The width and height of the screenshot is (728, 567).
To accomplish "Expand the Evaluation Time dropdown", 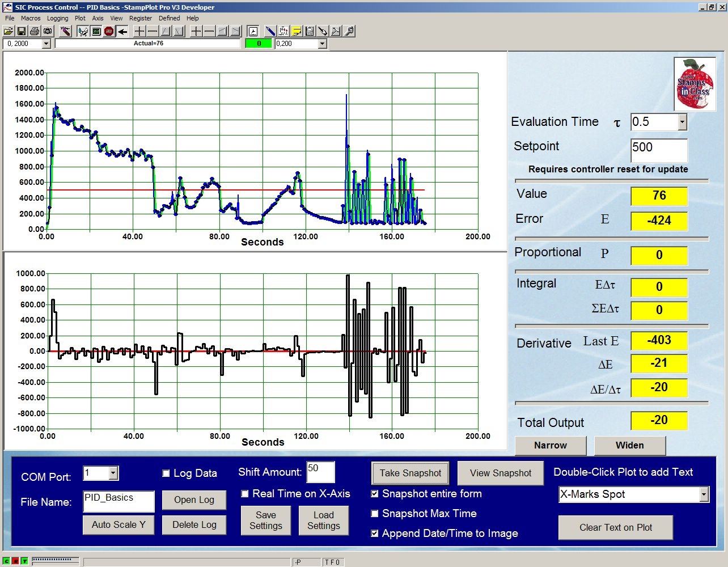I will coord(683,122).
